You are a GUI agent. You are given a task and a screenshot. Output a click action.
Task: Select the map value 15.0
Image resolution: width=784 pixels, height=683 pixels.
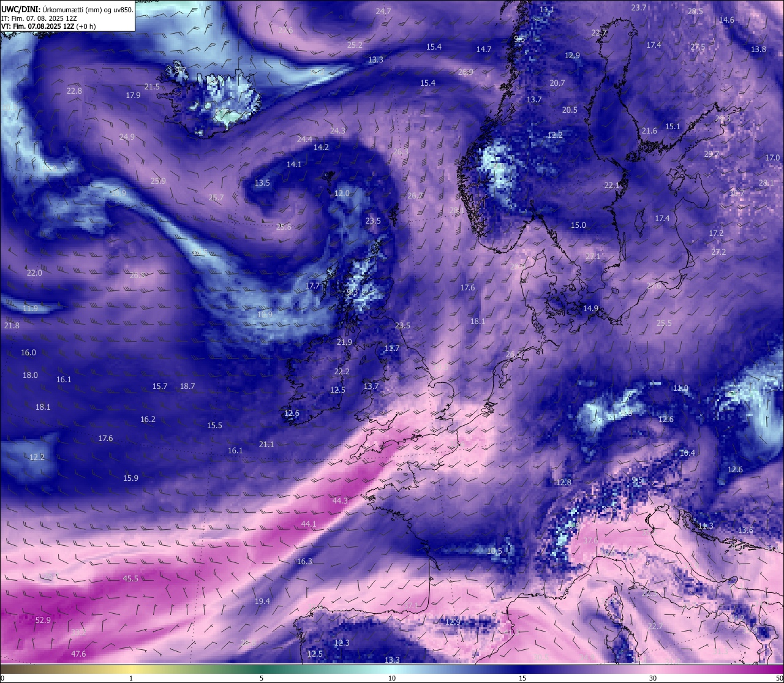click(x=578, y=225)
